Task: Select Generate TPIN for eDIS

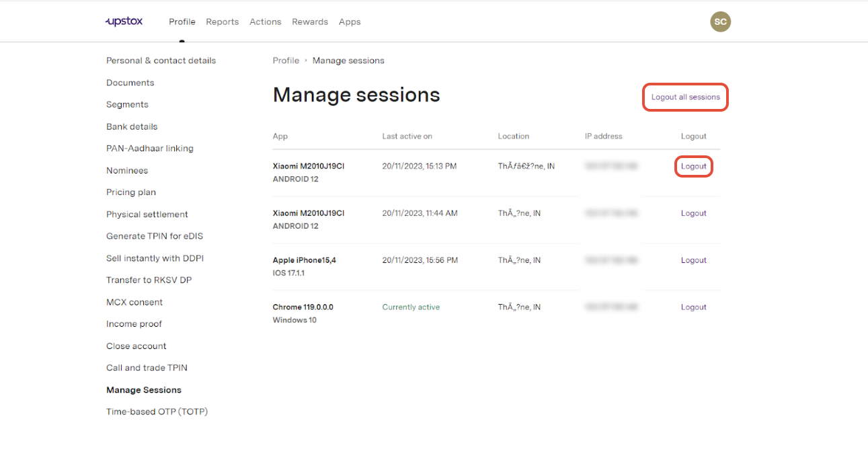Action: tap(155, 236)
